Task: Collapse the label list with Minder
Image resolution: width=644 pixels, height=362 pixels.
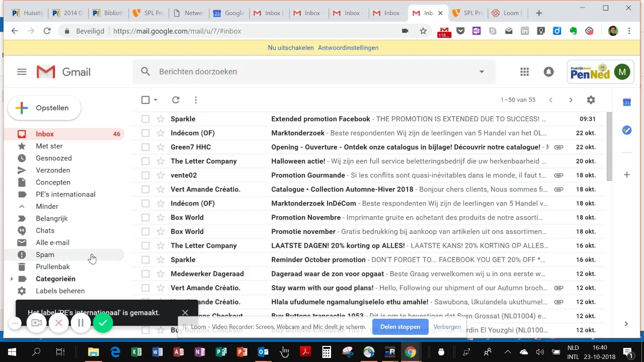Action: pyautogui.click(x=47, y=206)
